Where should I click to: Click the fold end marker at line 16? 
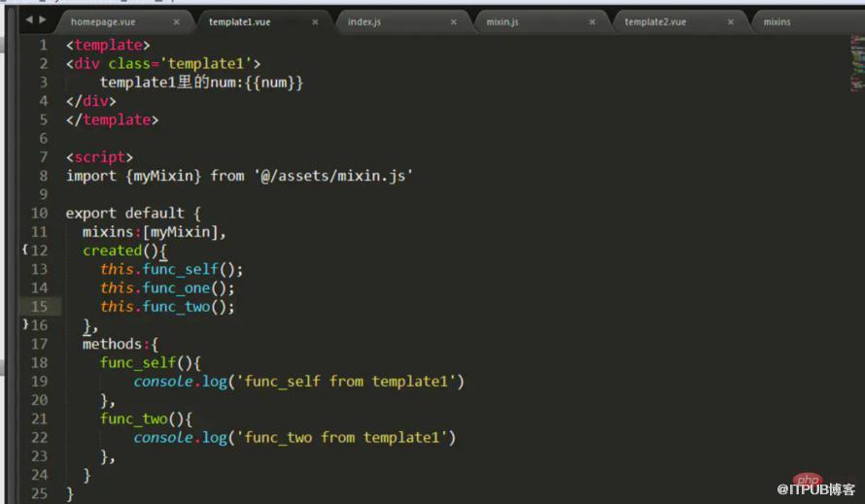pyautogui.click(x=25, y=324)
